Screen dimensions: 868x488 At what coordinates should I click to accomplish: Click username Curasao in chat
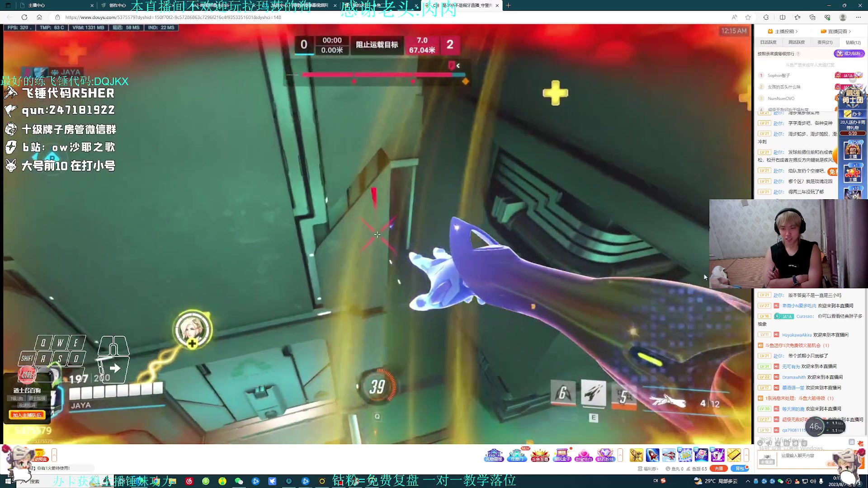(805, 316)
